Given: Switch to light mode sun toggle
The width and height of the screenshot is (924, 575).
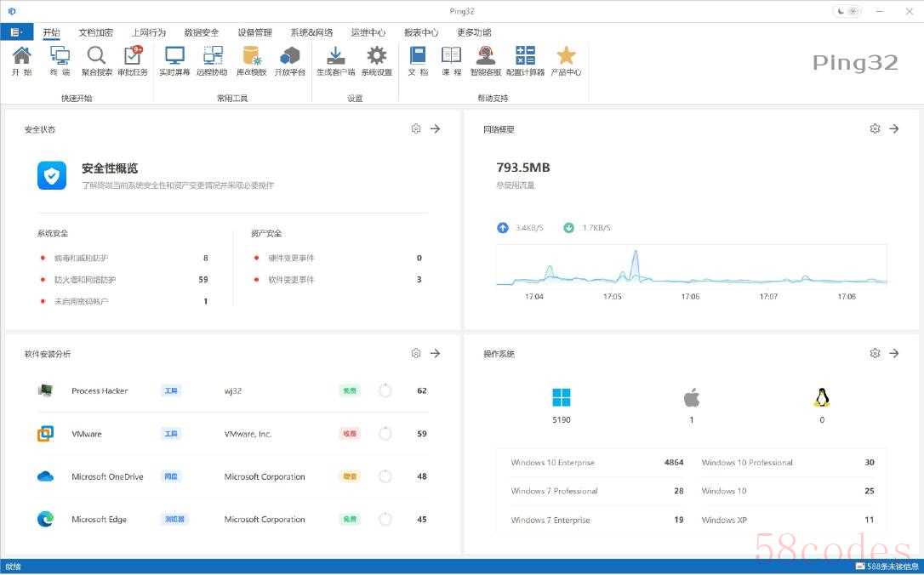Looking at the screenshot, I should pos(853,11).
